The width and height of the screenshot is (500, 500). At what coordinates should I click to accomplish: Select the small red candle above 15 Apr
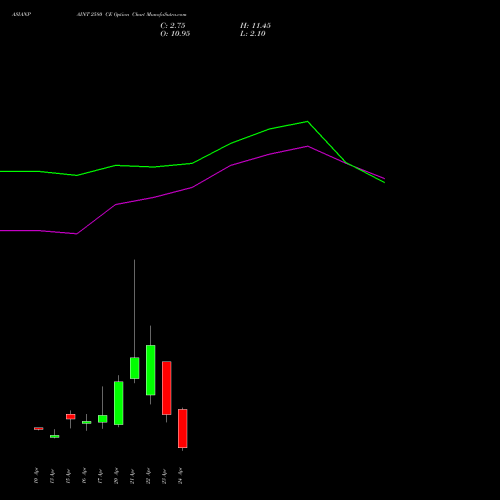coord(71,417)
